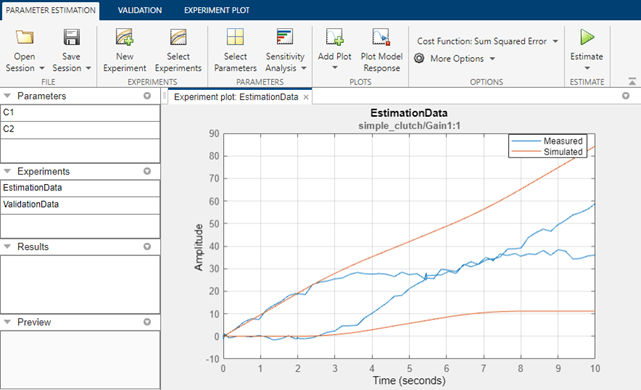Click the Sensitivity Analysis icon

pyautogui.click(x=285, y=37)
